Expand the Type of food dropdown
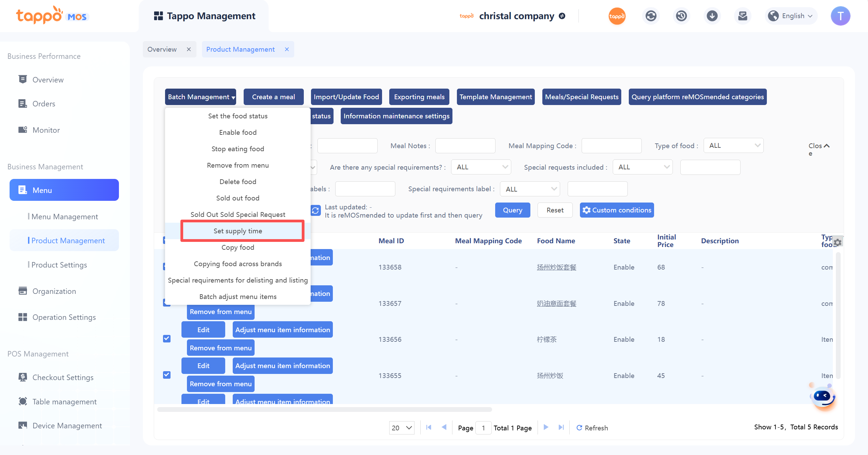This screenshot has width=868, height=455. coord(733,146)
